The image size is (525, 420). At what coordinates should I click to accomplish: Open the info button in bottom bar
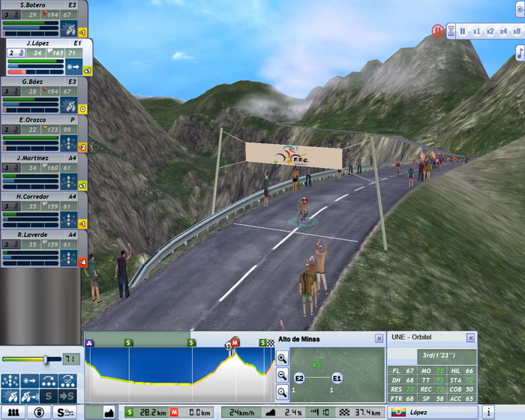point(487,412)
